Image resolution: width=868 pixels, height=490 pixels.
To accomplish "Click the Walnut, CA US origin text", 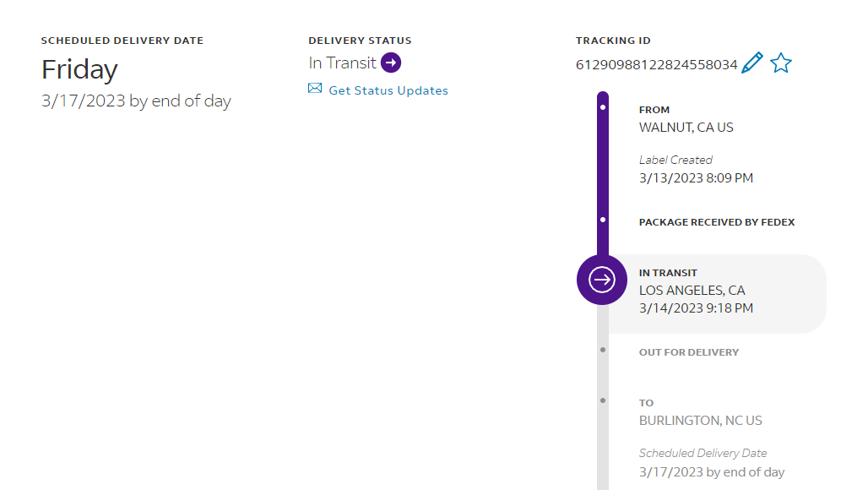I will [x=686, y=128].
